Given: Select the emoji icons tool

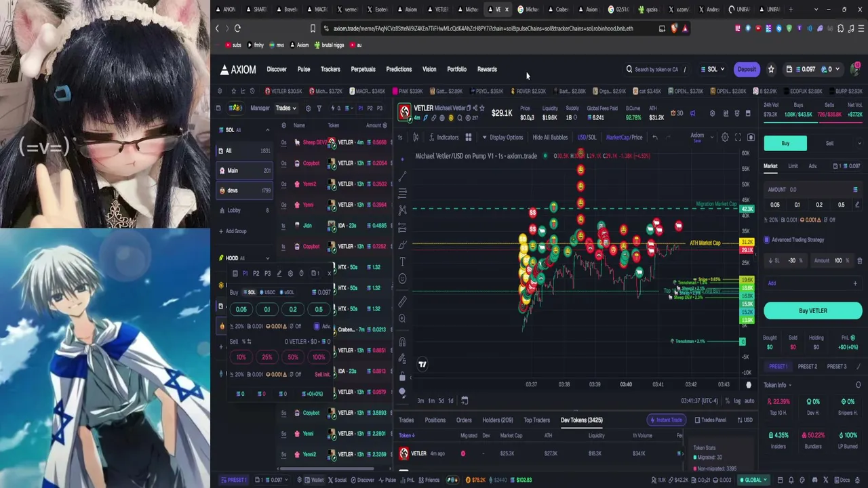Looking at the screenshot, I should (x=402, y=279).
